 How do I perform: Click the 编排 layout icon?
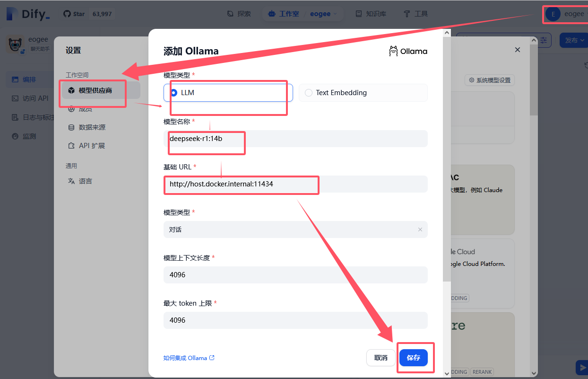coord(15,79)
